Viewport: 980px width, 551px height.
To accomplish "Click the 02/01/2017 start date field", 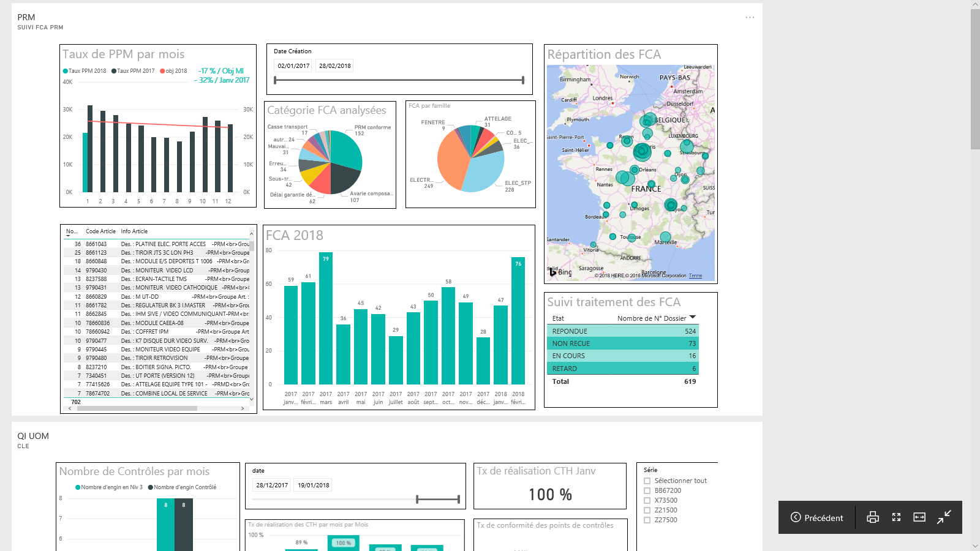I will [293, 66].
